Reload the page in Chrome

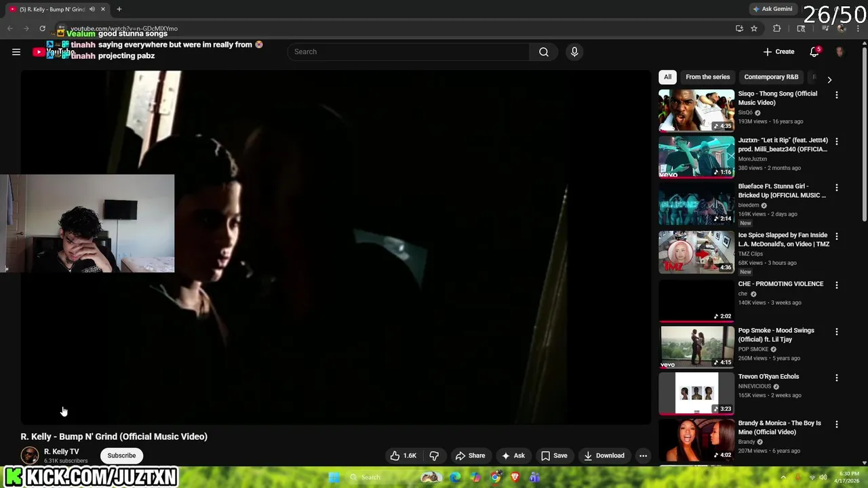(42, 28)
